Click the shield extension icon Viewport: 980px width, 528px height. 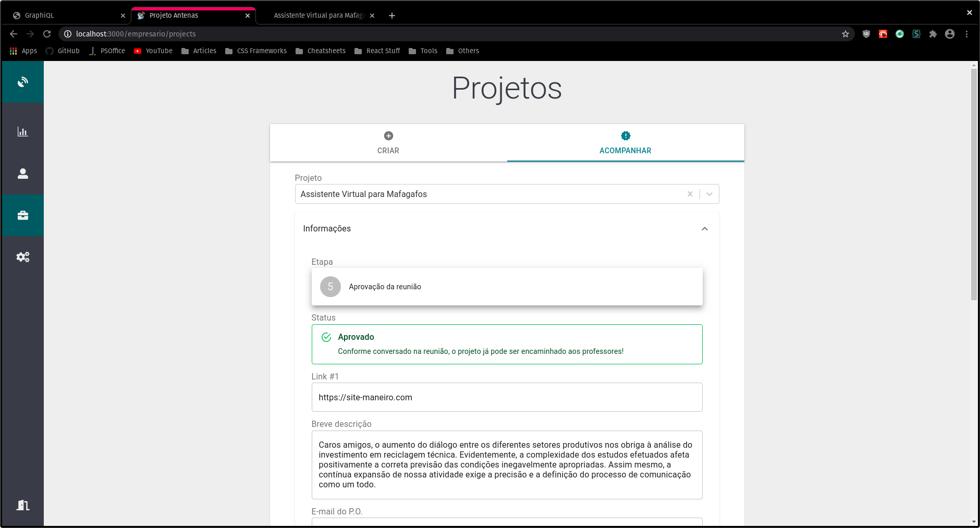click(x=866, y=34)
